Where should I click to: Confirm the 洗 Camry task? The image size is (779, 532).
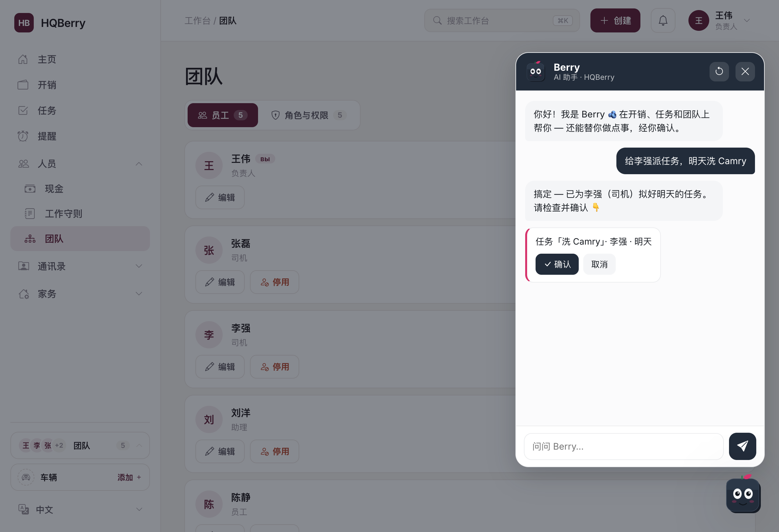[557, 264]
